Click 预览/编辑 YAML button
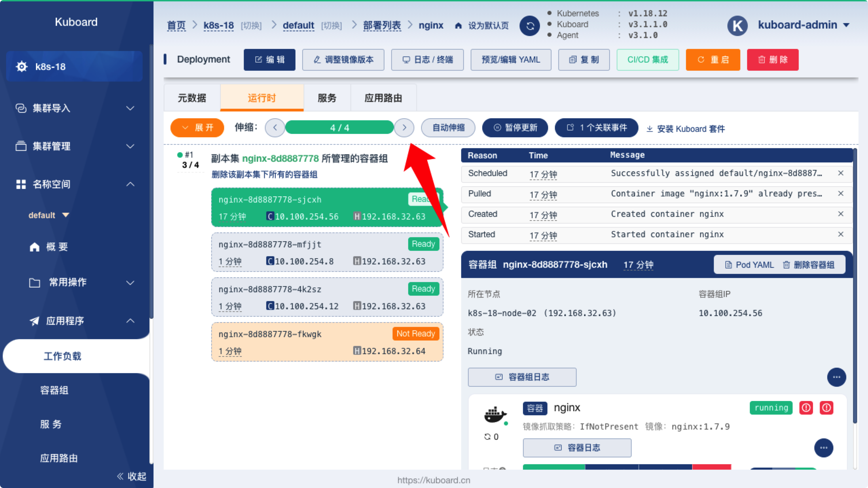The image size is (868, 488). [x=511, y=60]
